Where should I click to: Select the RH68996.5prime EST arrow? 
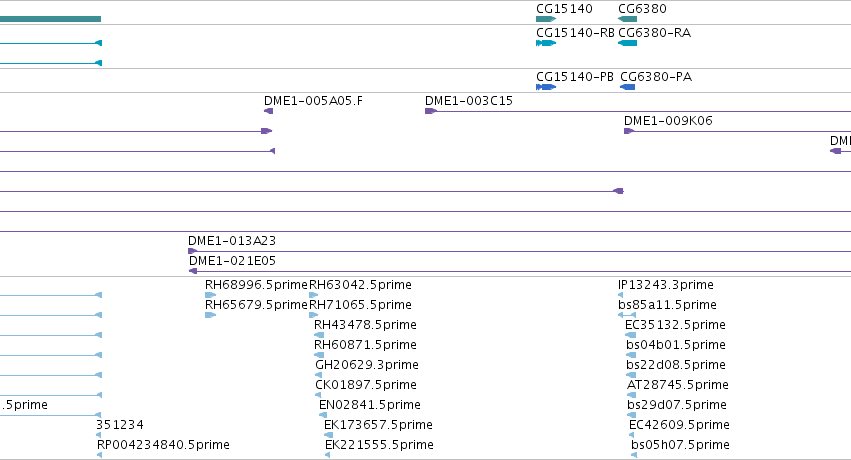pyautogui.click(x=211, y=295)
